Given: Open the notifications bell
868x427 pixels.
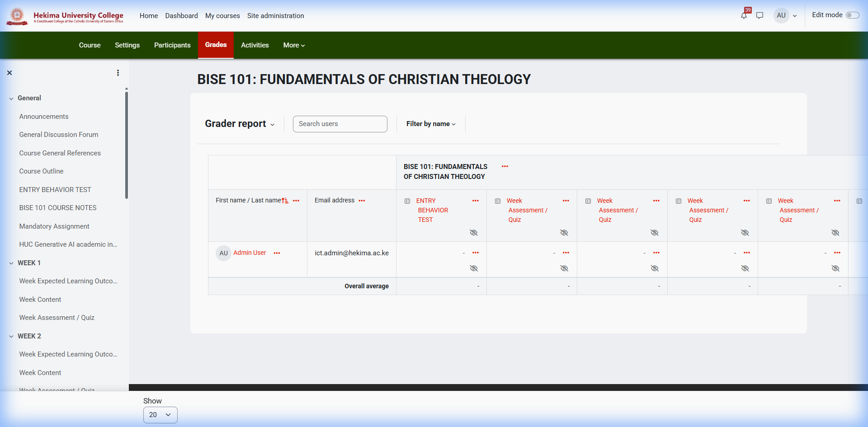Looking at the screenshot, I should pyautogui.click(x=744, y=15).
